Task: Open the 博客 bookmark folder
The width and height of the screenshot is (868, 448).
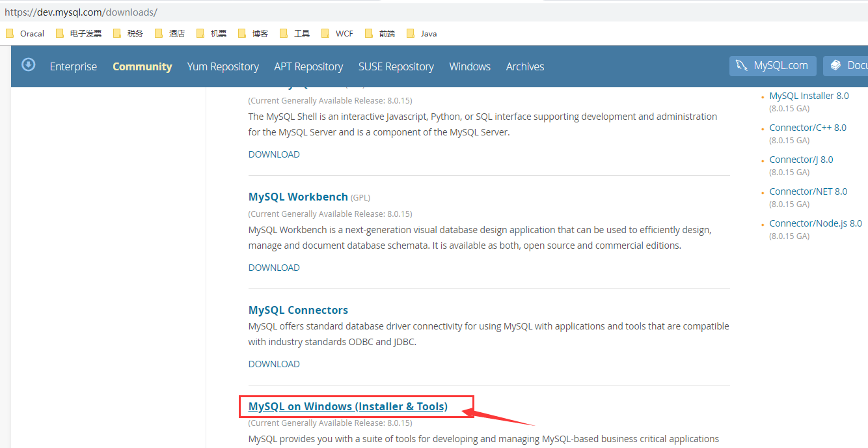Action: [x=253, y=33]
